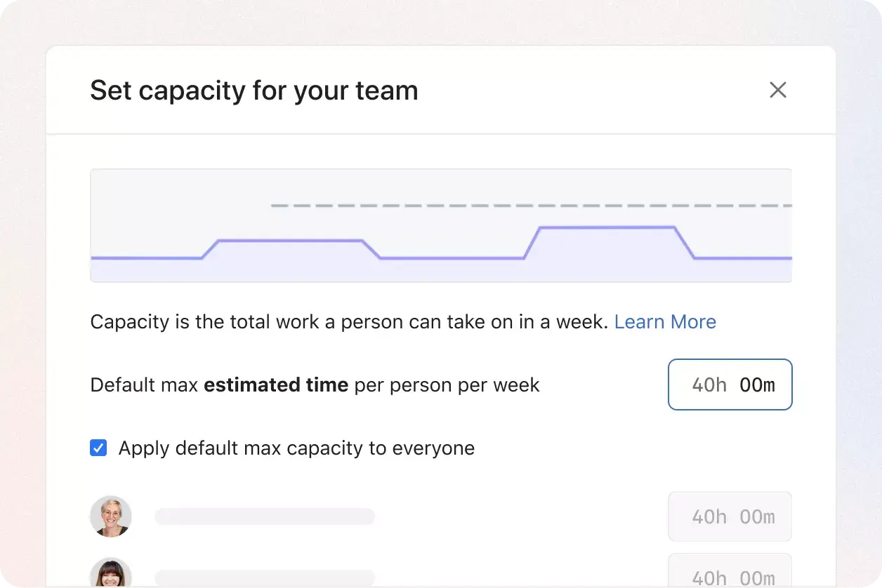Uncheck Apply default max capacity to everyone
Image resolution: width=882 pixels, height=588 pixels.
pyautogui.click(x=98, y=448)
